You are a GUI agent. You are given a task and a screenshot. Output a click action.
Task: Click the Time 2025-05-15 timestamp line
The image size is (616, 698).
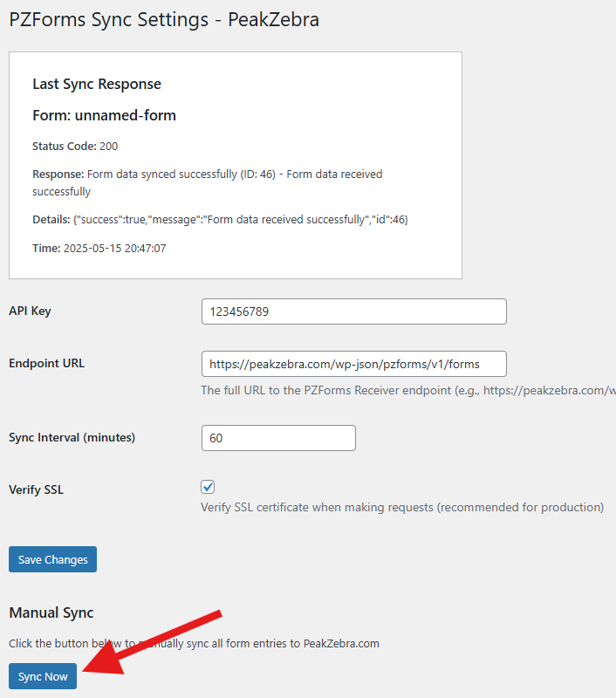tap(99, 249)
